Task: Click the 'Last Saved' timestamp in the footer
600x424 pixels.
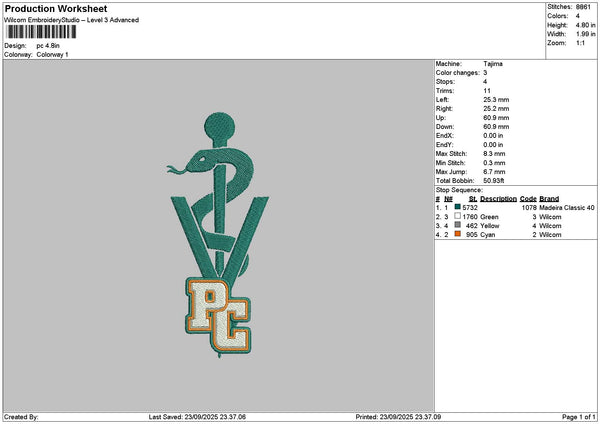Action: point(197,417)
